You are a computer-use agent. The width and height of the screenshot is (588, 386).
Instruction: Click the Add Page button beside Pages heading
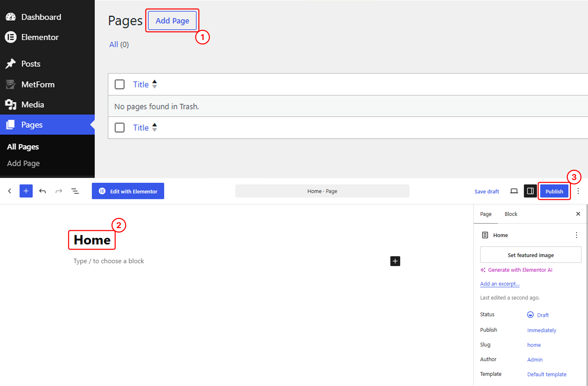pyautogui.click(x=172, y=20)
